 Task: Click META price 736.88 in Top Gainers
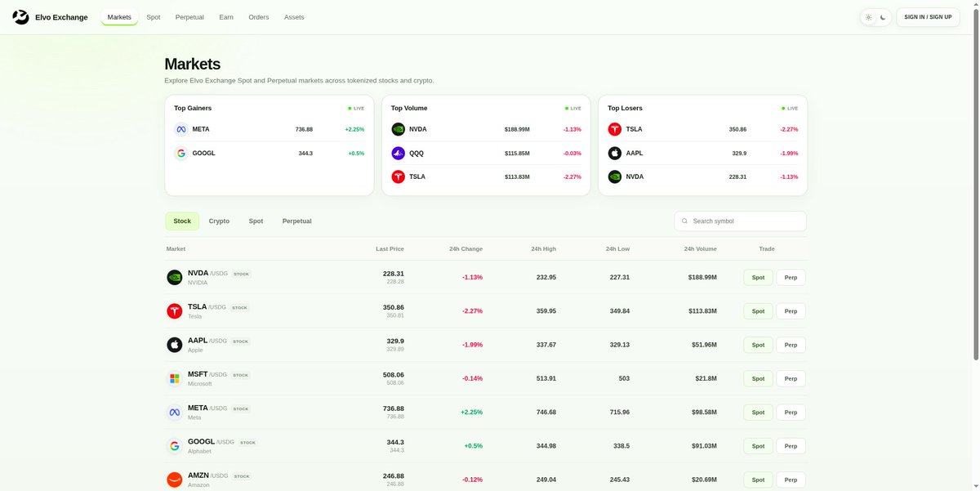pyautogui.click(x=304, y=129)
